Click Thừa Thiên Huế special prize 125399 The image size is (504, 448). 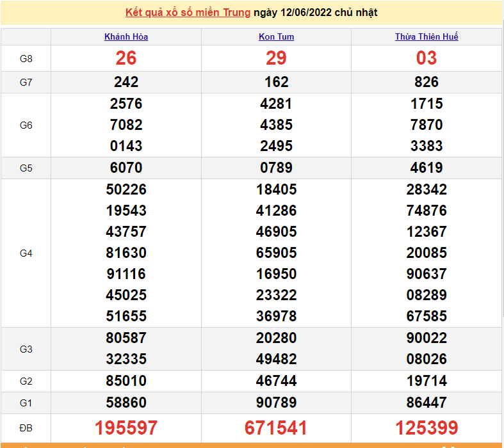[x=427, y=428]
